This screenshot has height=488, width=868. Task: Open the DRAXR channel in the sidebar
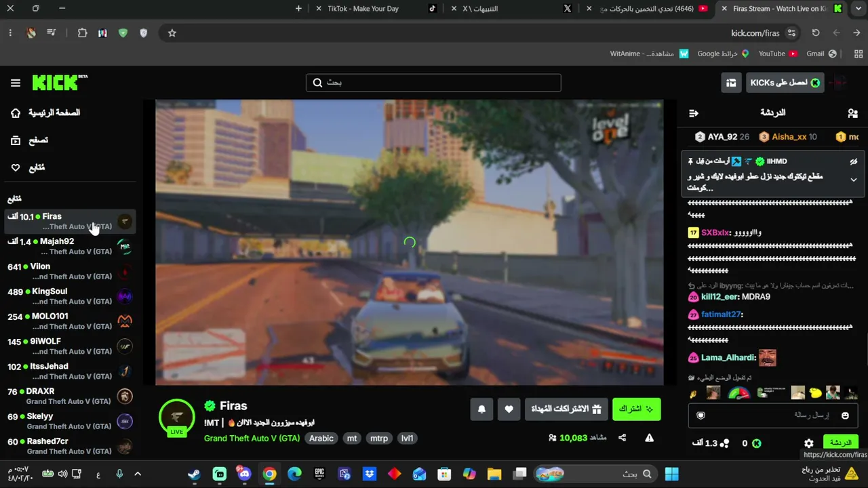[69, 396]
